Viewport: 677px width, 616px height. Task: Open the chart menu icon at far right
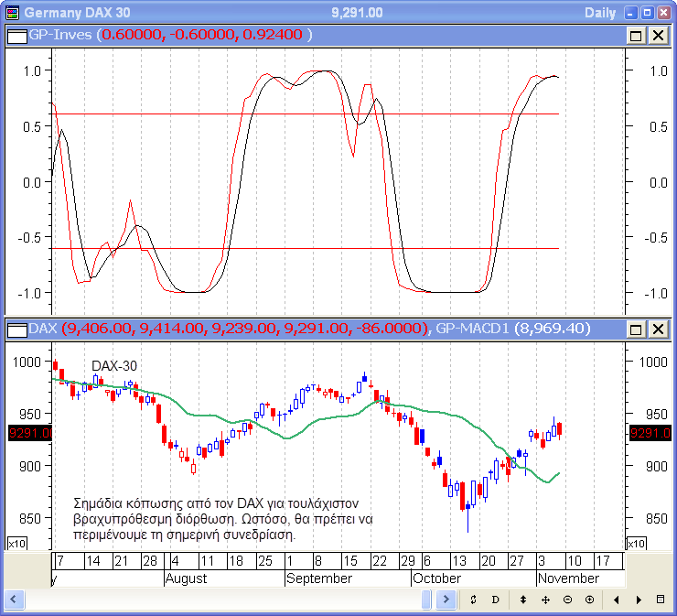click(661, 600)
